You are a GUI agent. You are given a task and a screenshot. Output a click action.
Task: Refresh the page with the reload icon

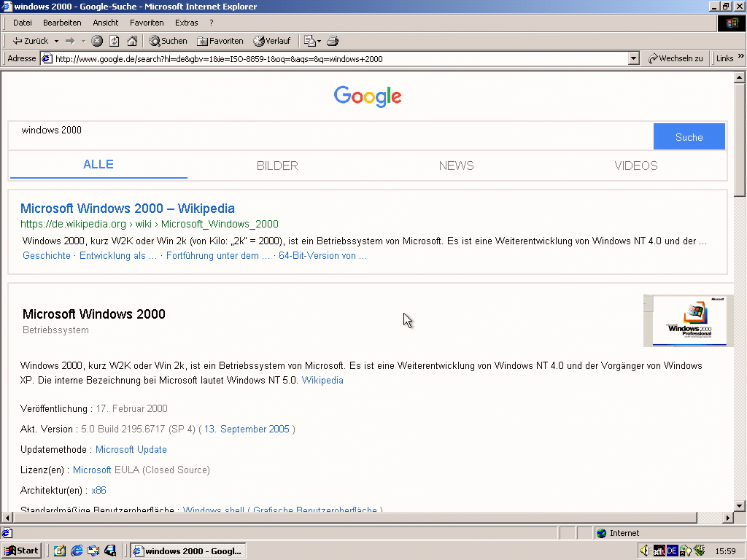[x=115, y=41]
